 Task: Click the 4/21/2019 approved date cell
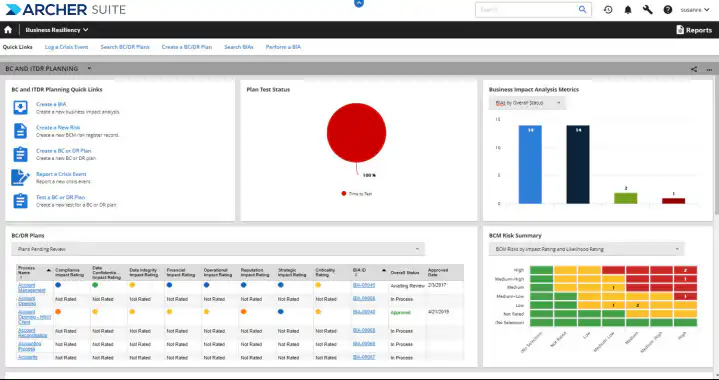[438, 312]
